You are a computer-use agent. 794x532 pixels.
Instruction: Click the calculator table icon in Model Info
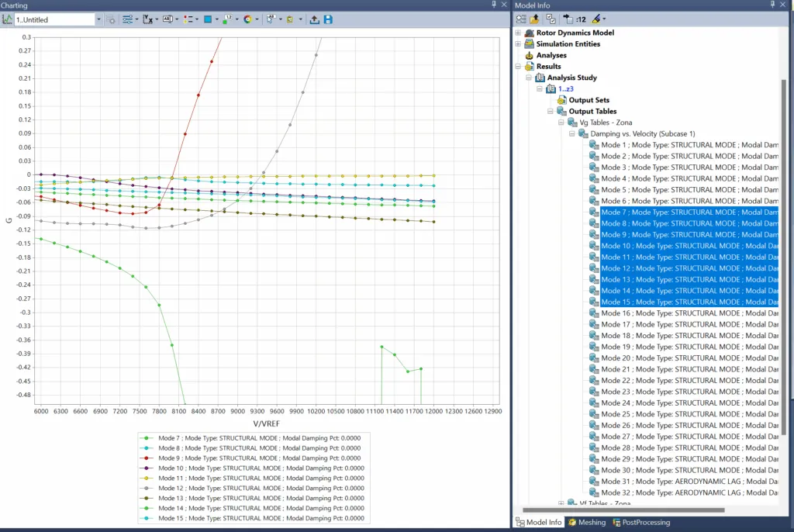568,19
